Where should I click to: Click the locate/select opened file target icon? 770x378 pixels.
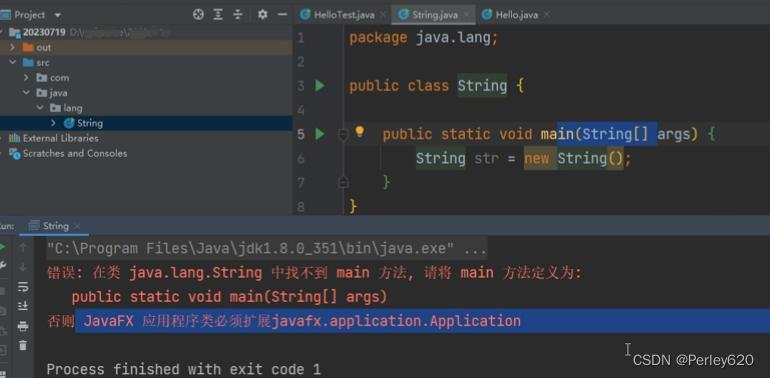tap(198, 15)
